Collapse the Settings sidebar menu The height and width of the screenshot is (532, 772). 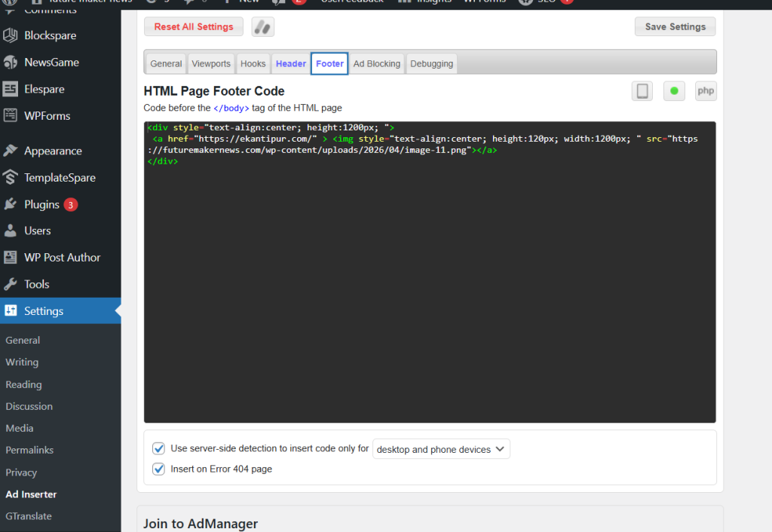point(44,311)
